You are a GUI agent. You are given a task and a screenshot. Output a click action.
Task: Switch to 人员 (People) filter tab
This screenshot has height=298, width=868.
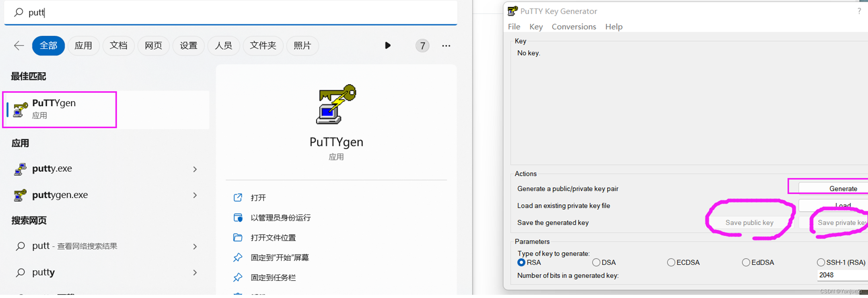pyautogui.click(x=223, y=46)
